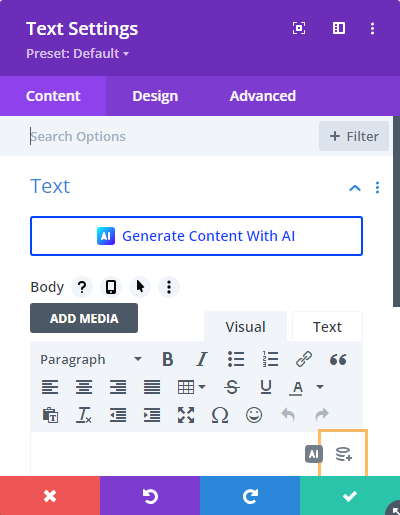Collapse the Text section with chevron
400x515 pixels.
tap(355, 188)
